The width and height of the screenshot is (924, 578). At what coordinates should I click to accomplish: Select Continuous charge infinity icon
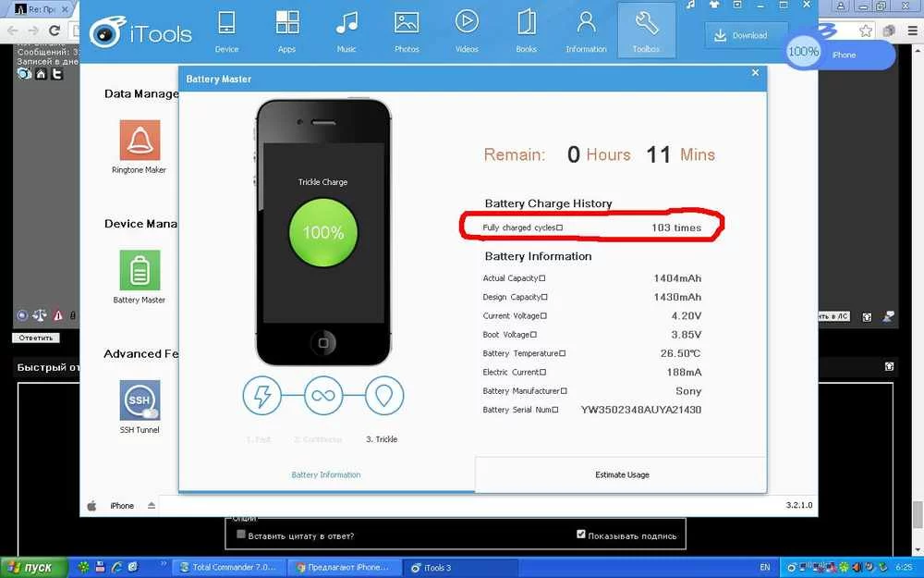[323, 396]
